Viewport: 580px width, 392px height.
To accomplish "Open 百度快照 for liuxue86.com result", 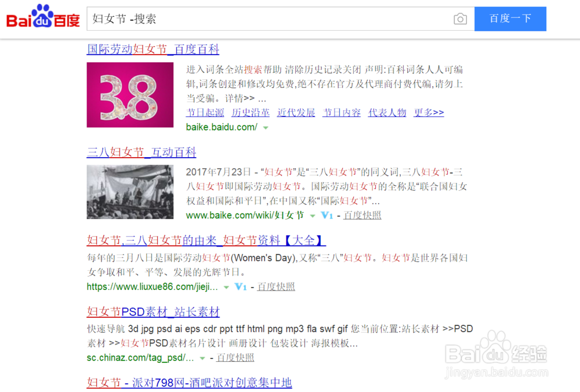I will pyautogui.click(x=276, y=286).
